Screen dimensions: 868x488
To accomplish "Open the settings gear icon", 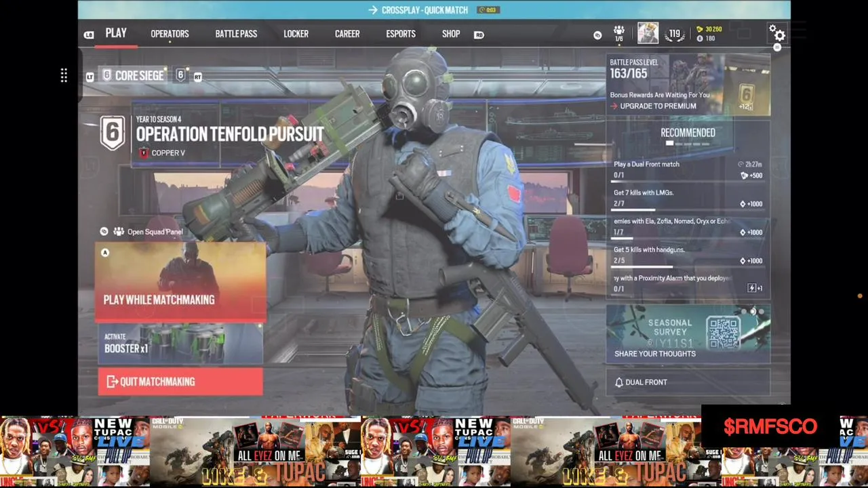I will pos(777,33).
